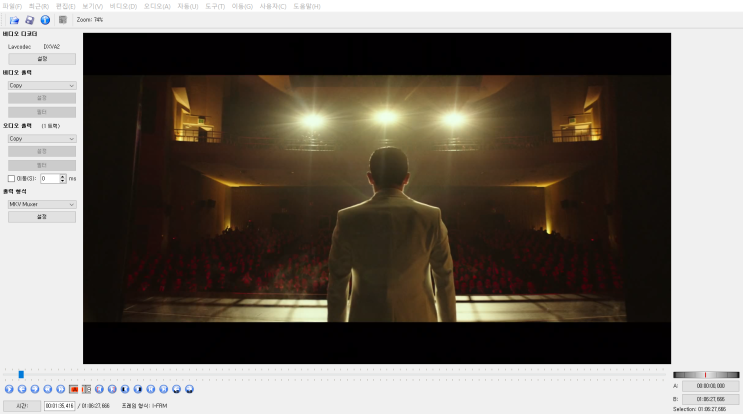Click the video output 설정 button
The width and height of the screenshot is (743, 414).
42,98
